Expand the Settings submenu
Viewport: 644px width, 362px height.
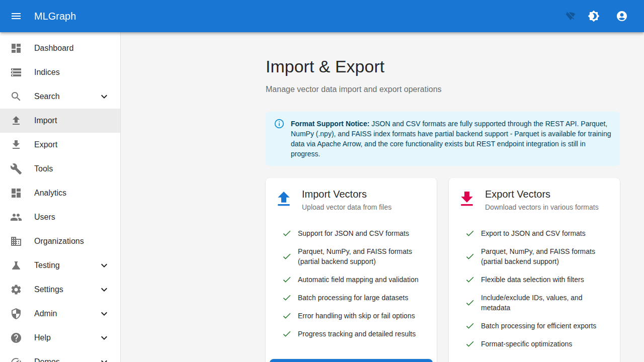[104, 289]
